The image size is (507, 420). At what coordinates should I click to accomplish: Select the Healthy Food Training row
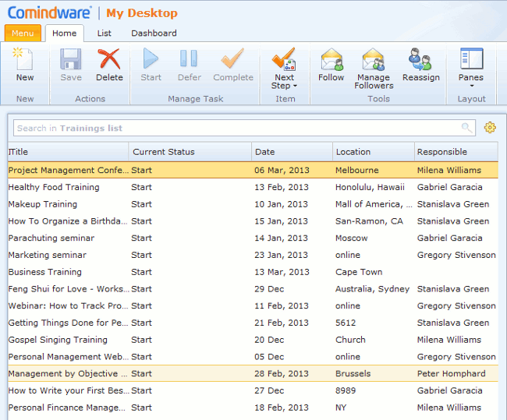(253, 187)
